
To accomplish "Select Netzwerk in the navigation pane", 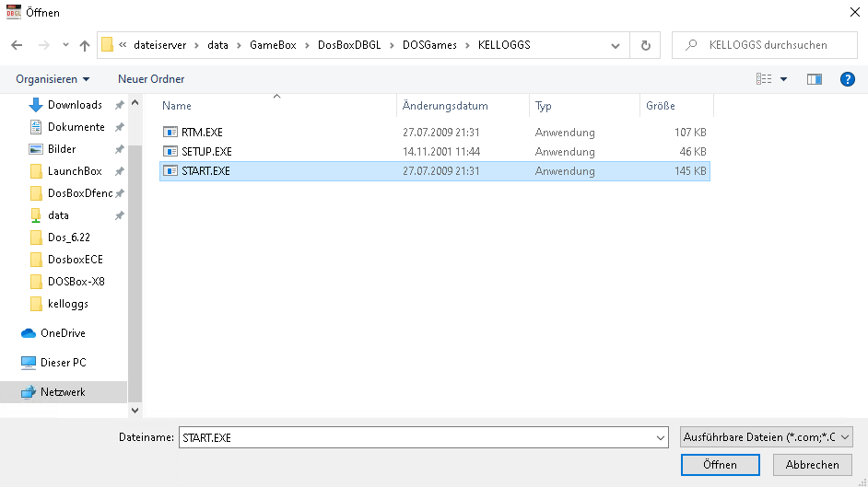I will tap(63, 391).
